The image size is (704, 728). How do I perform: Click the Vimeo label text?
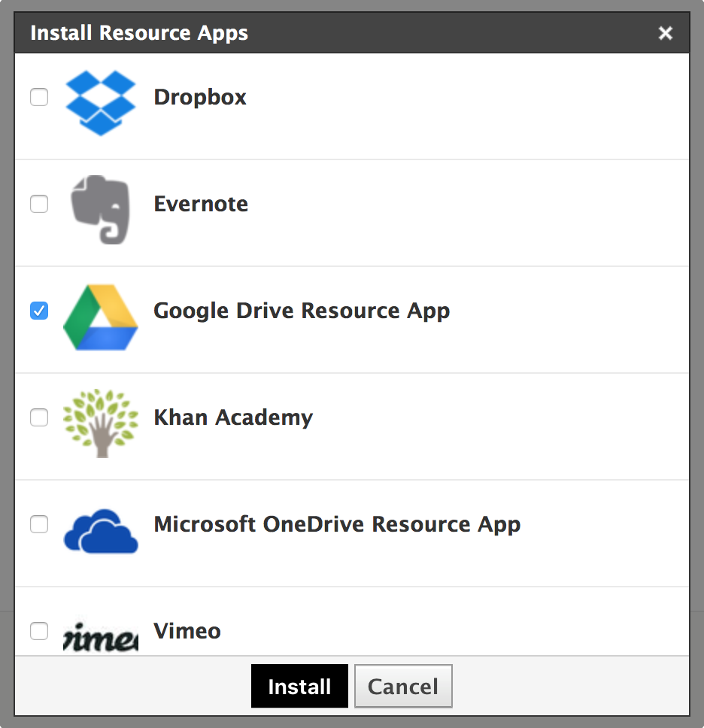(187, 632)
